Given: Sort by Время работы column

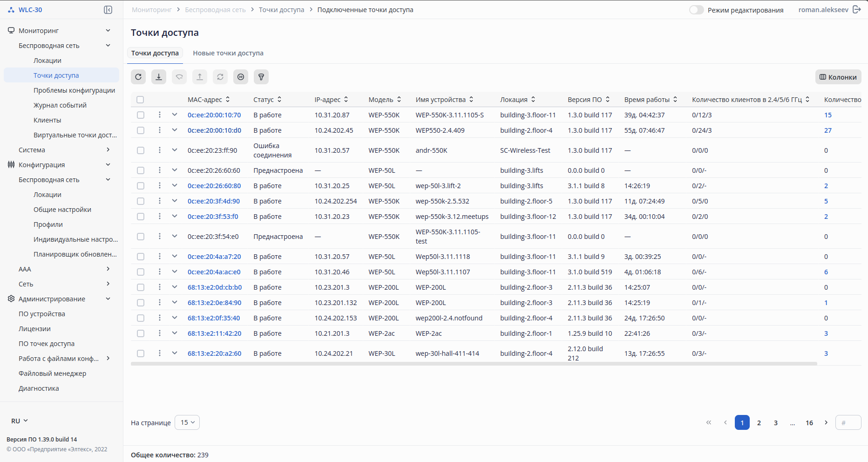Looking at the screenshot, I should click(675, 99).
